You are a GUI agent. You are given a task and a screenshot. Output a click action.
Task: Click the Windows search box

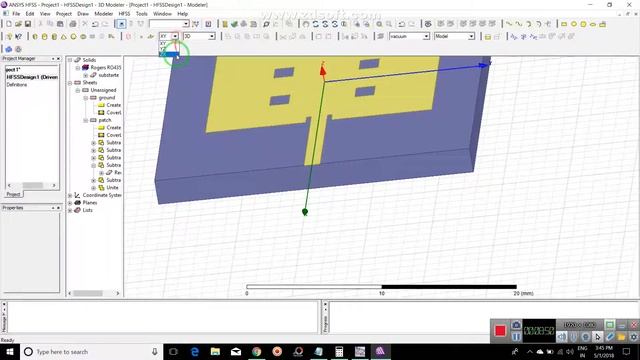click(x=91, y=351)
